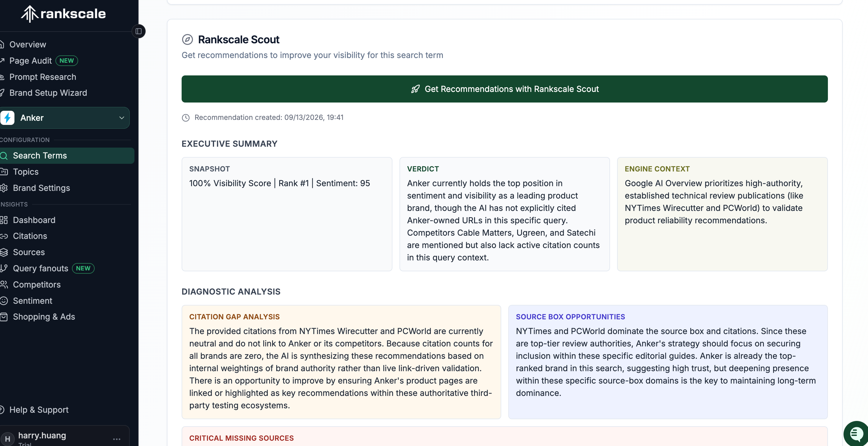Click the NEW badge next to Query fanouts

pyautogui.click(x=83, y=268)
